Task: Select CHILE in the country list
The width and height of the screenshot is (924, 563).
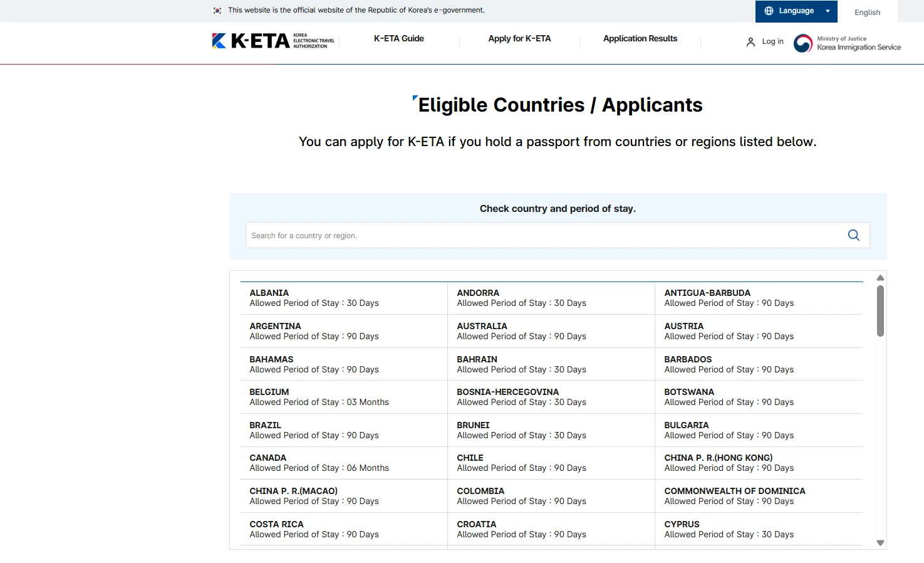Action: click(551, 463)
